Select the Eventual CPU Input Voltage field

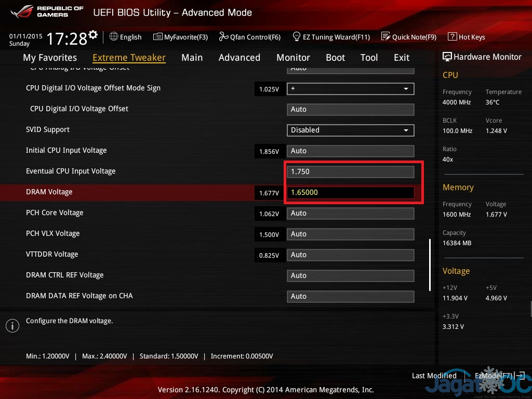(350, 172)
